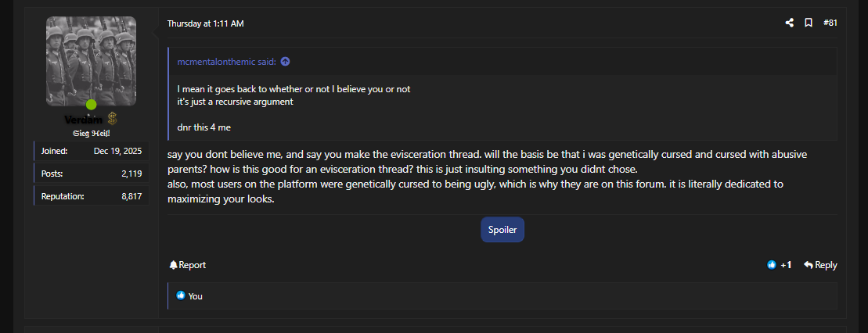Click the +1 reaction count
Screen dimensions: 868x333
click(x=786, y=265)
